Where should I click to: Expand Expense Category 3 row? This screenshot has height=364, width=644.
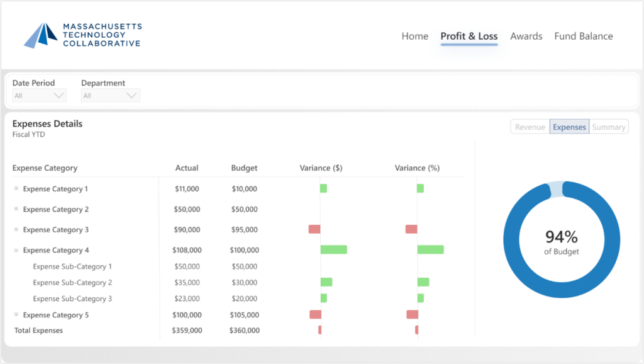tap(16, 229)
